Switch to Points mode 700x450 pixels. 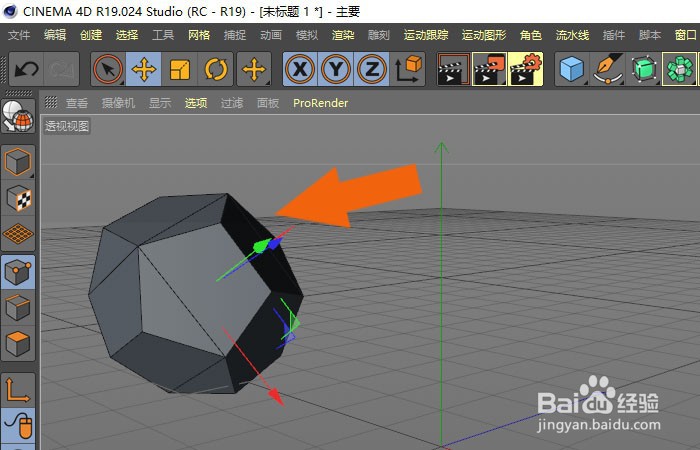(18, 272)
